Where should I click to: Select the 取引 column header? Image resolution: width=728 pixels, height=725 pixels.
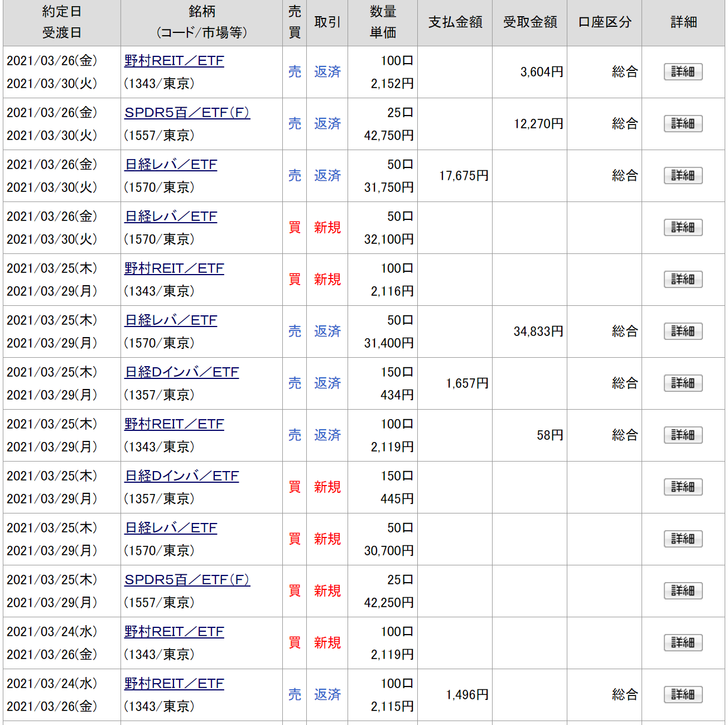click(x=327, y=22)
